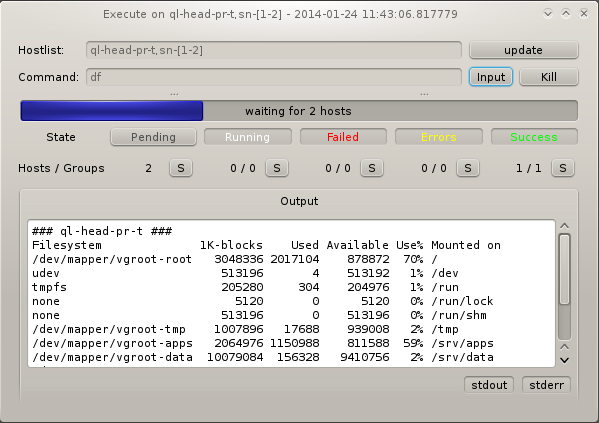Click the window roll-down arrow icon

coord(548,14)
